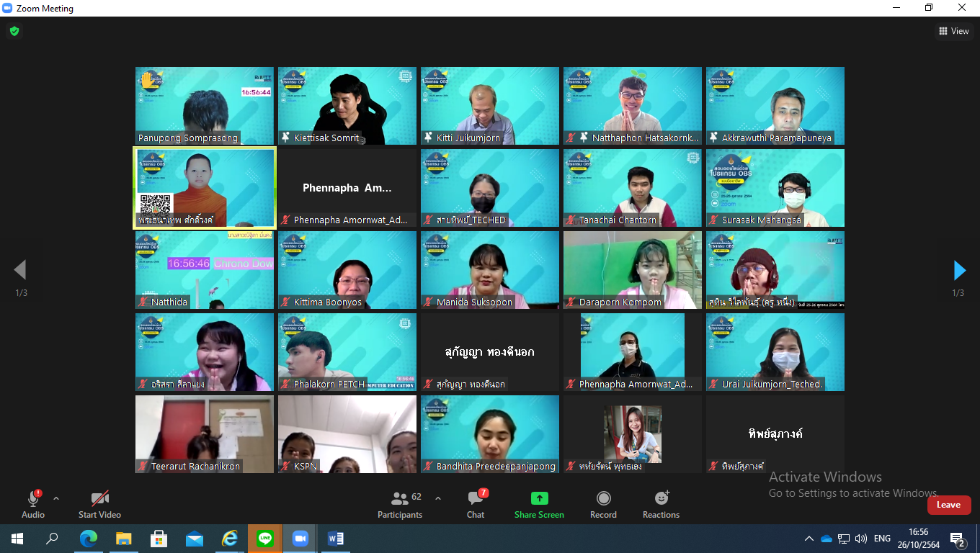Viewport: 980px width, 553px height.
Task: Leave the meeting with red Leave button
Action: pos(949,505)
